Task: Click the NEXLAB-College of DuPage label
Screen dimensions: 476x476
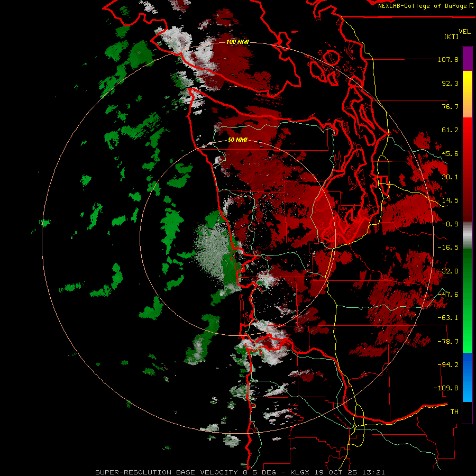Action: pyautogui.click(x=425, y=6)
